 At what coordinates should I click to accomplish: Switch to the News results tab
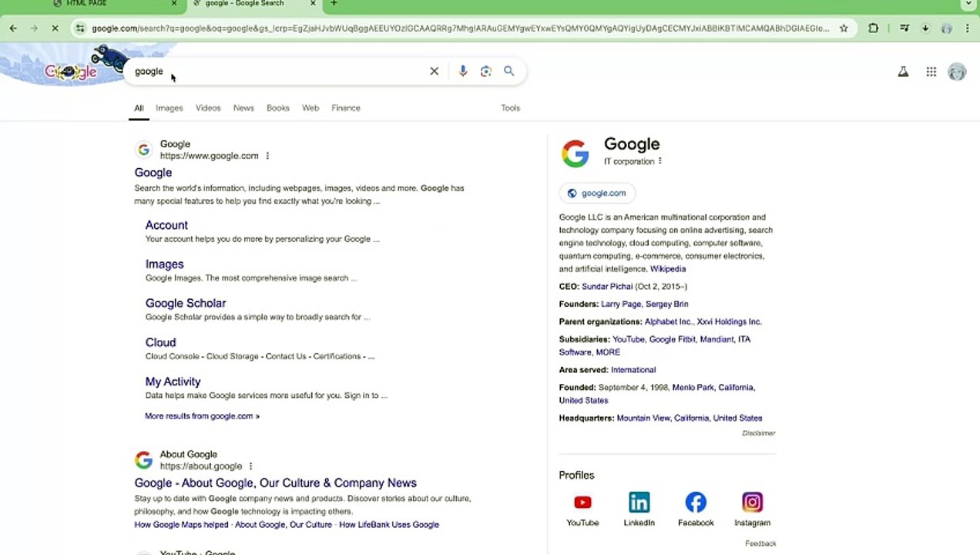tap(243, 108)
